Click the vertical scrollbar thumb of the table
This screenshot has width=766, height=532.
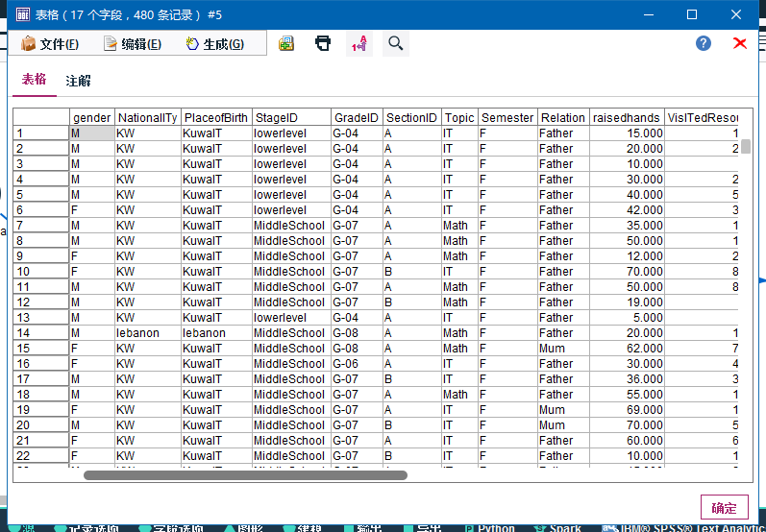pyautogui.click(x=746, y=146)
